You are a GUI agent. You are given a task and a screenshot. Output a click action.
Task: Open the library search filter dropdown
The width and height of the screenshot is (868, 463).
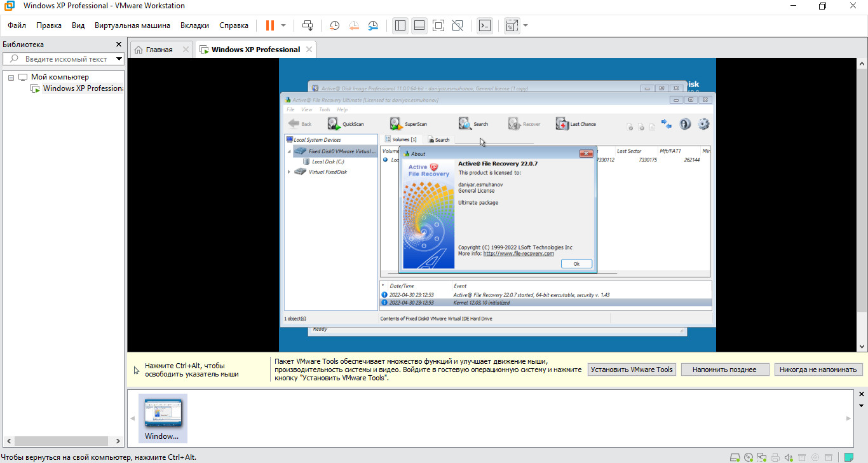(119, 59)
